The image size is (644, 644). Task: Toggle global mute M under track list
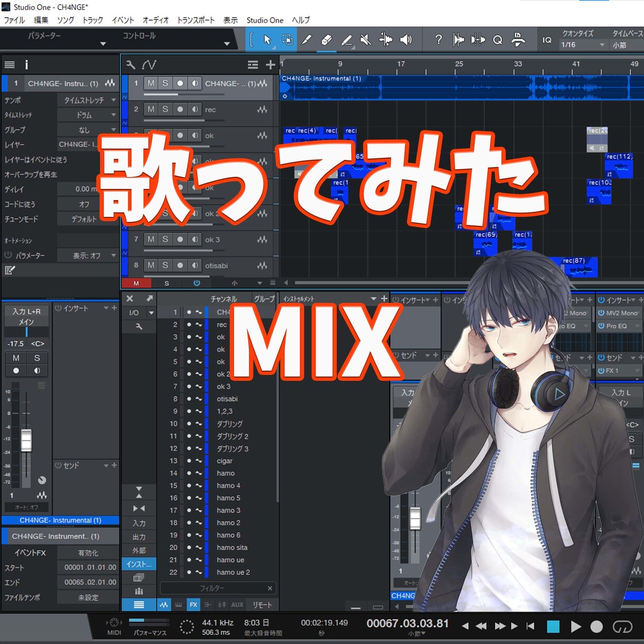pyautogui.click(x=136, y=283)
